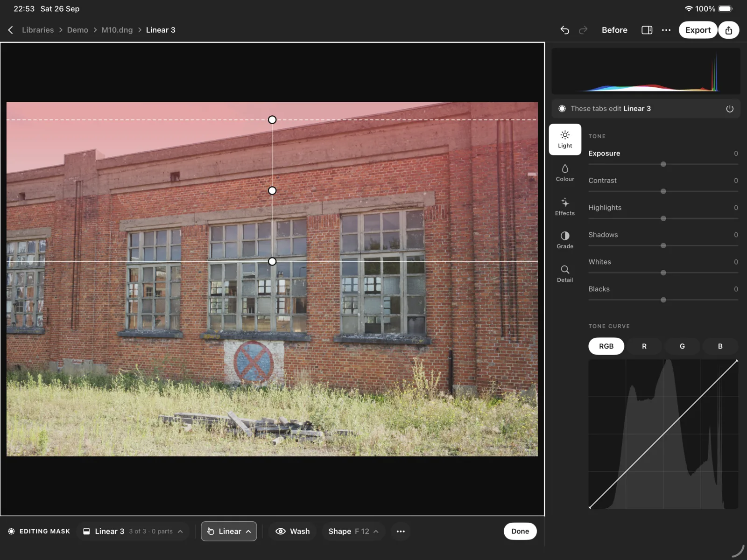Click the Whites slider handle
The width and height of the screenshot is (747, 560).
(663, 273)
